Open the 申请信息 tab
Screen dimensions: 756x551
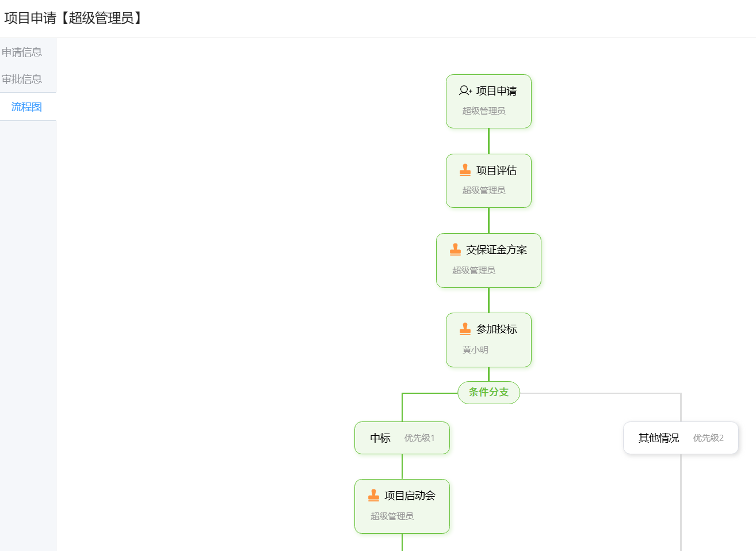coord(22,52)
